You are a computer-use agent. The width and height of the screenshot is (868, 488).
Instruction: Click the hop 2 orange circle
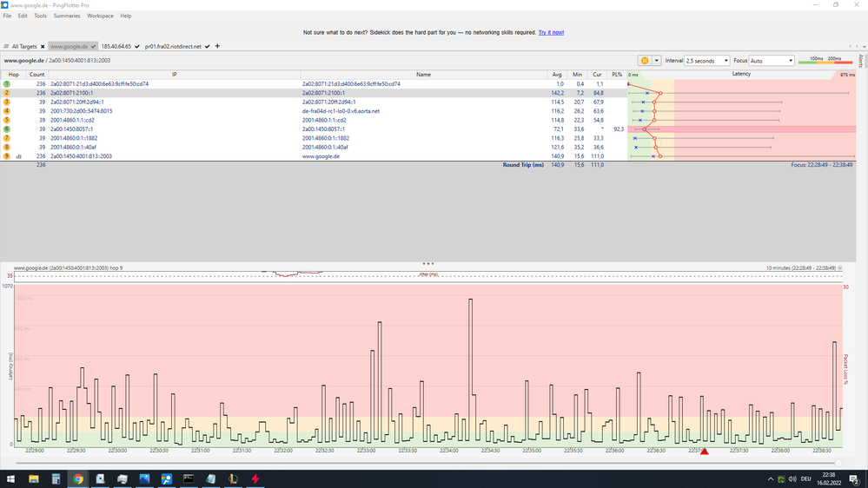tap(7, 93)
